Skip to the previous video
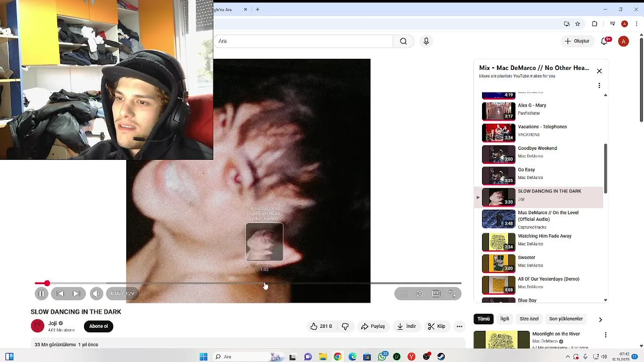This screenshot has height=362, width=644. coord(60,294)
